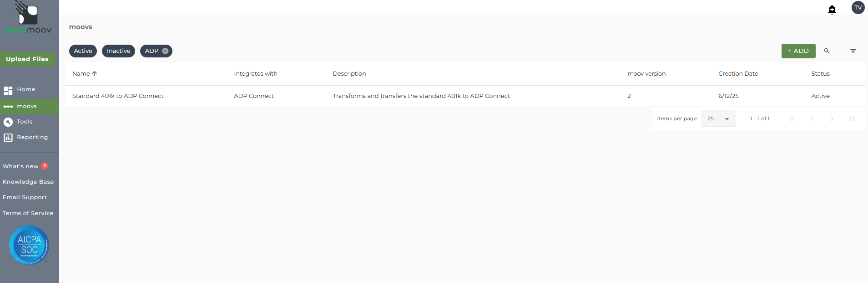Go to previous page of results
The width and height of the screenshot is (868, 283).
[812, 119]
